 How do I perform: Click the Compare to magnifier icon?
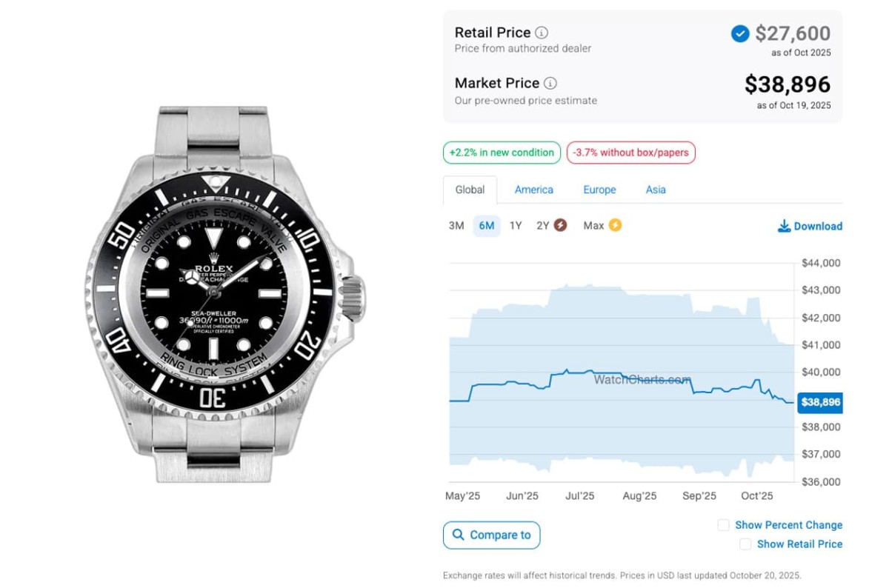click(x=458, y=535)
